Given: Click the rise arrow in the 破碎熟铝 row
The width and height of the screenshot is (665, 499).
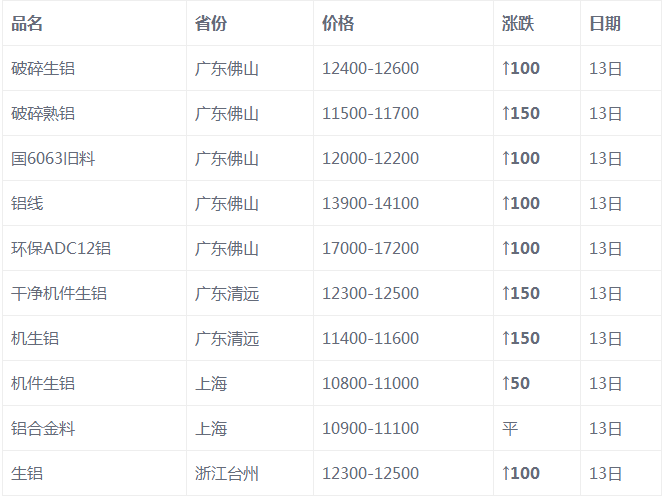Looking at the screenshot, I should pyautogui.click(x=506, y=114).
